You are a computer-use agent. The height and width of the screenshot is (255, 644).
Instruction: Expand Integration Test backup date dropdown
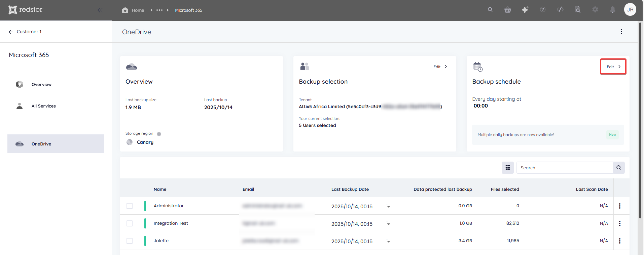coord(389,224)
